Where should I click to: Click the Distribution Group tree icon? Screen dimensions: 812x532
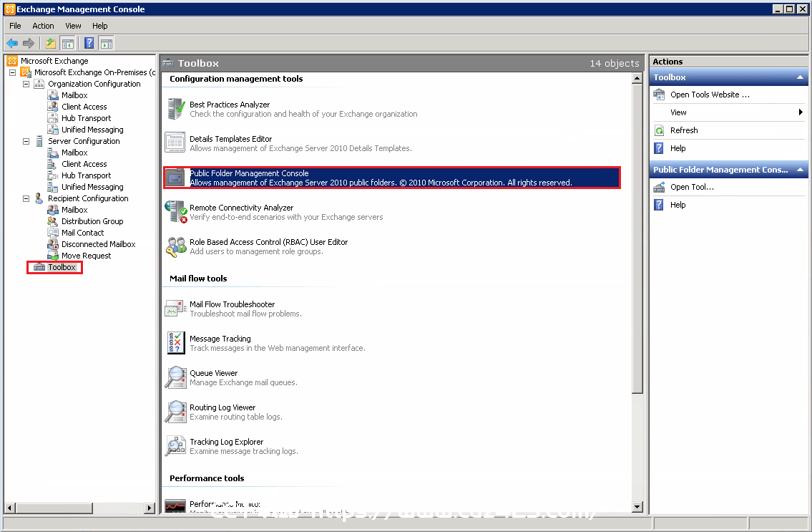[x=53, y=221]
